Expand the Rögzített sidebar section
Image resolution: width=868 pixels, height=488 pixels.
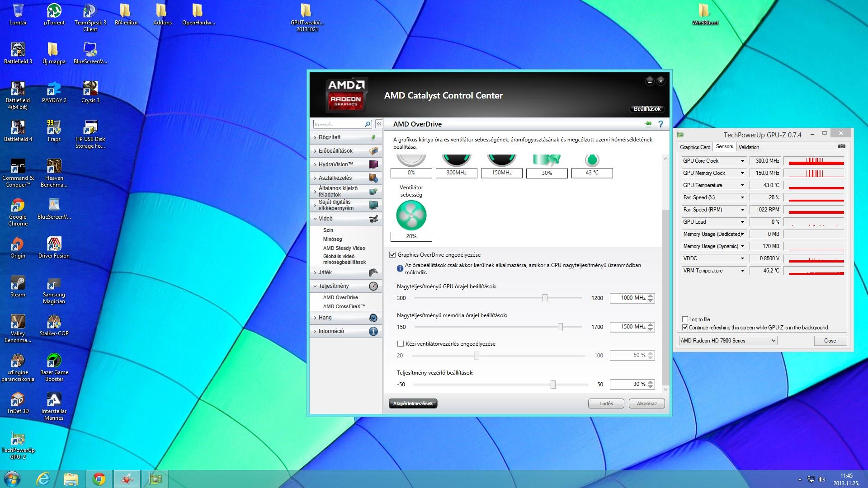coord(346,137)
